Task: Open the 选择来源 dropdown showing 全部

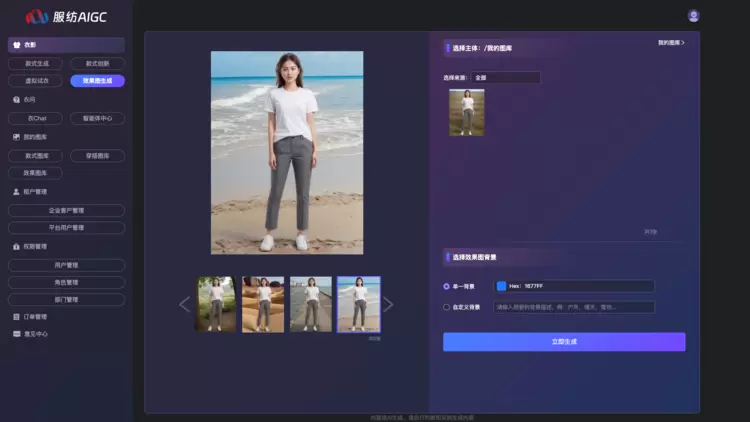Action: [x=505, y=77]
